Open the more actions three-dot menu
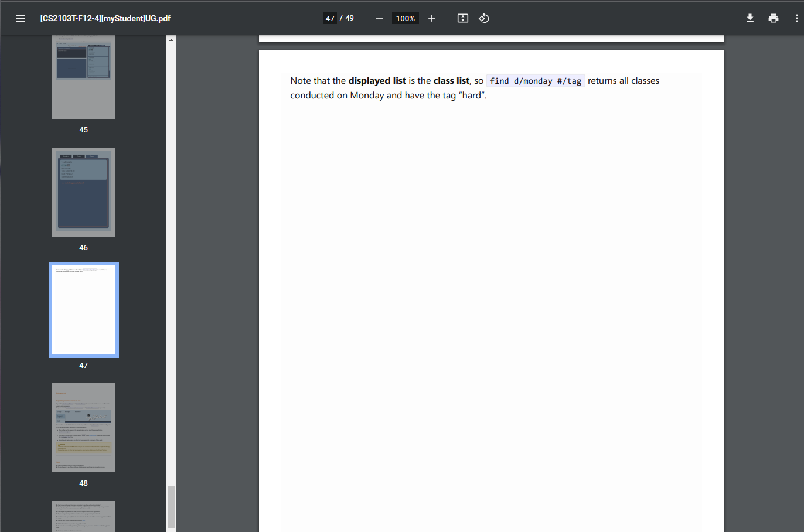The height and width of the screenshot is (532, 804). point(796,18)
